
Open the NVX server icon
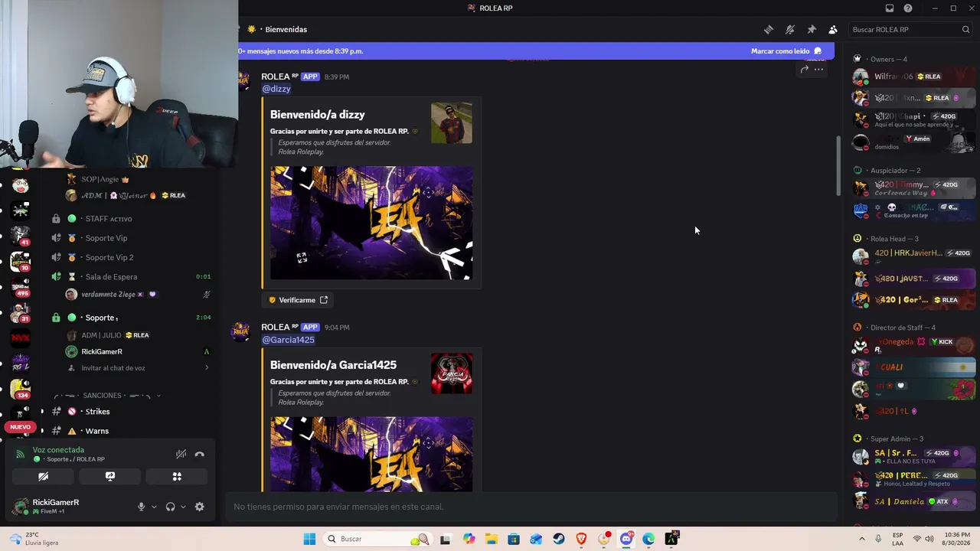(x=21, y=337)
